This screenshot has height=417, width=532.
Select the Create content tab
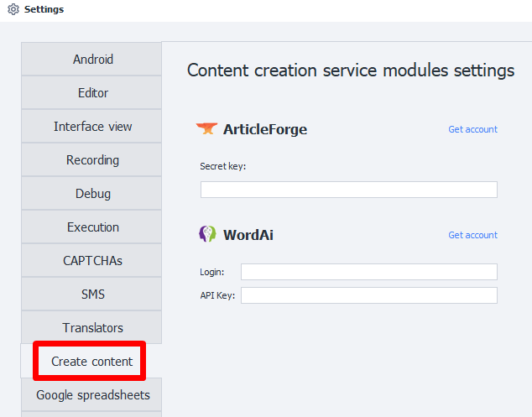91,362
